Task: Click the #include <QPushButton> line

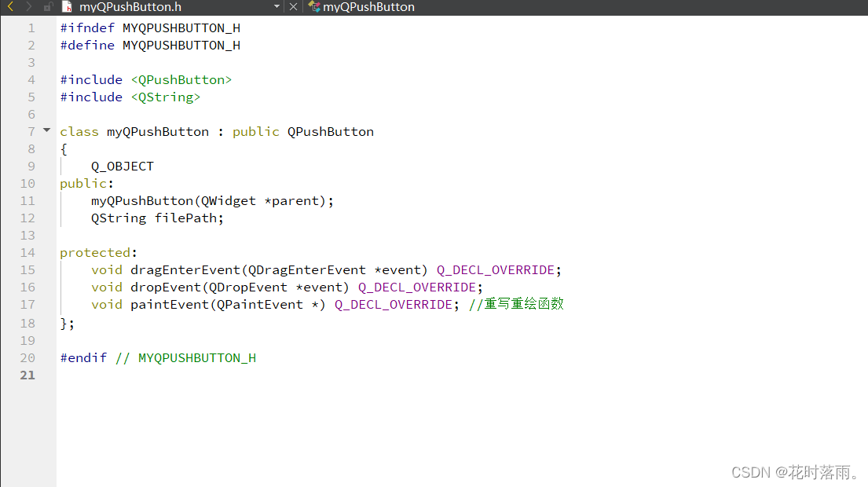Action: (146, 79)
